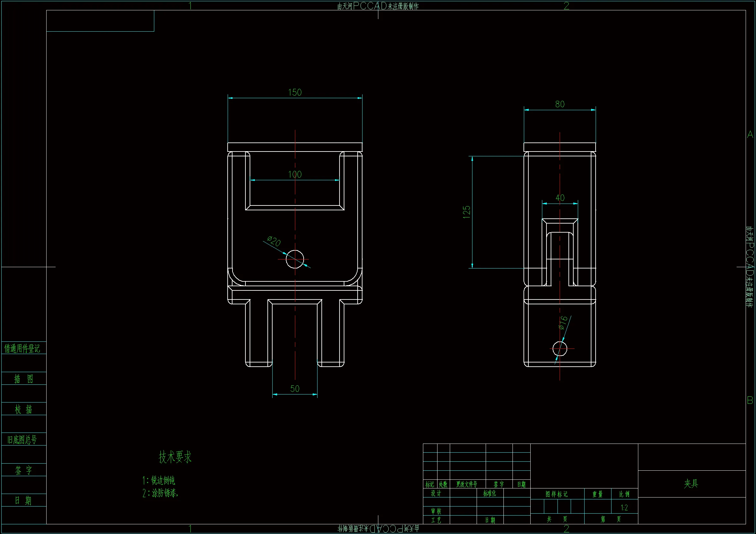Select the 图样标记 label in title block

(x=556, y=494)
